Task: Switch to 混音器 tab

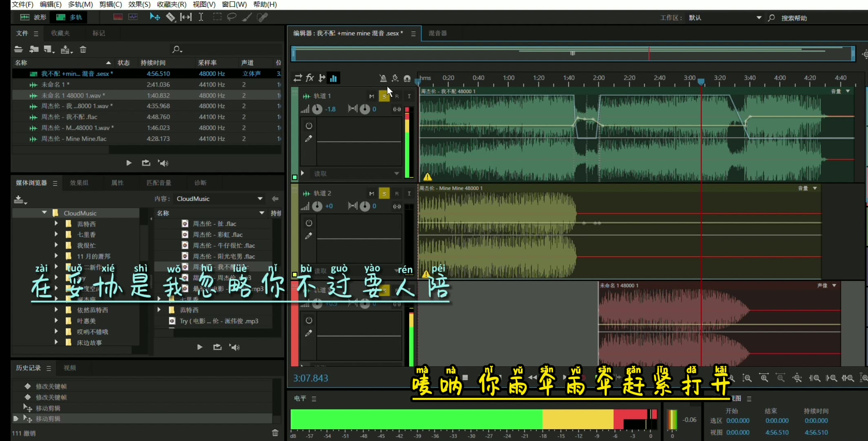Action: click(438, 33)
